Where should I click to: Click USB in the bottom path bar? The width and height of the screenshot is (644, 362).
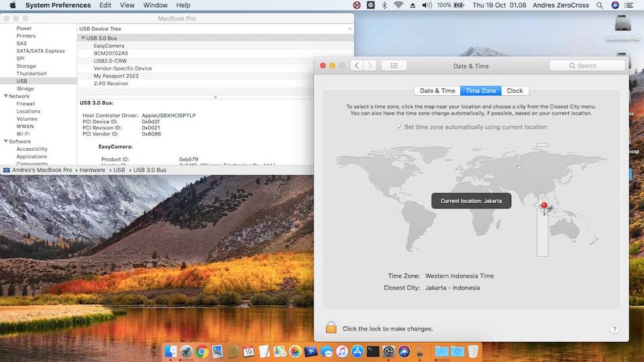click(119, 170)
